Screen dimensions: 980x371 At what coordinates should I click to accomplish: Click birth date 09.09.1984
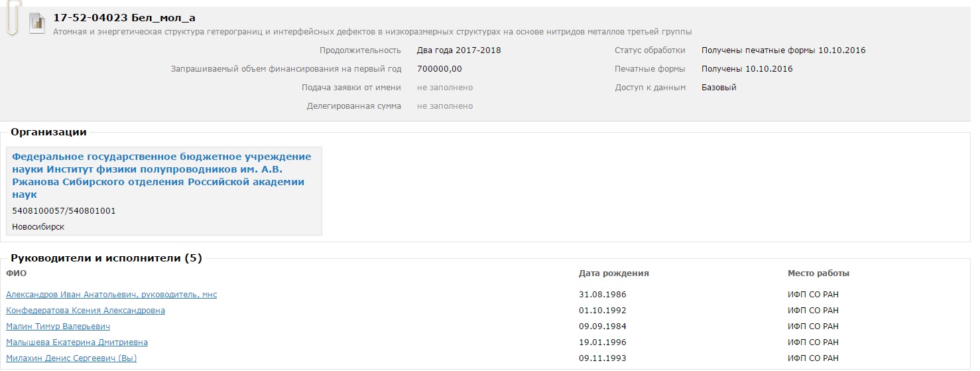[602, 327]
